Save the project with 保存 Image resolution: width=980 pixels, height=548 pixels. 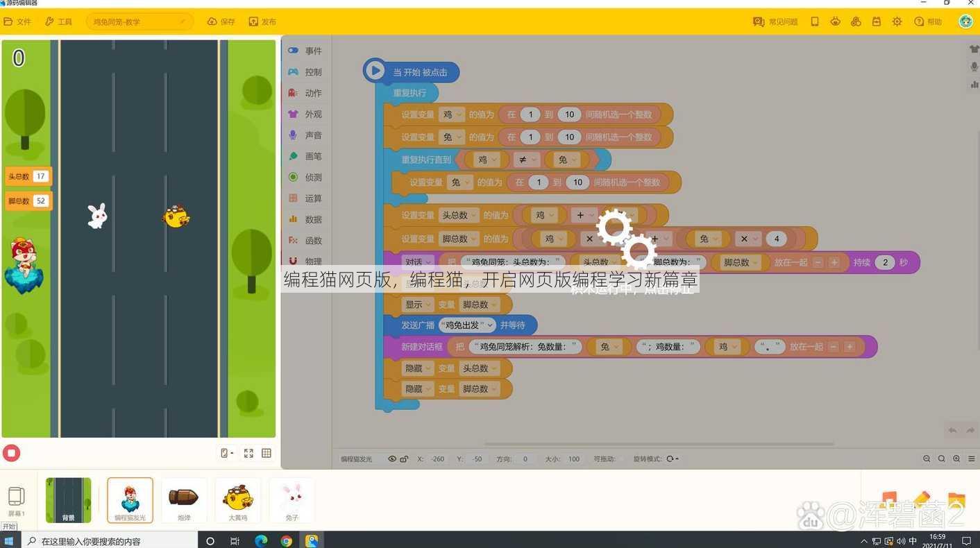221,22
